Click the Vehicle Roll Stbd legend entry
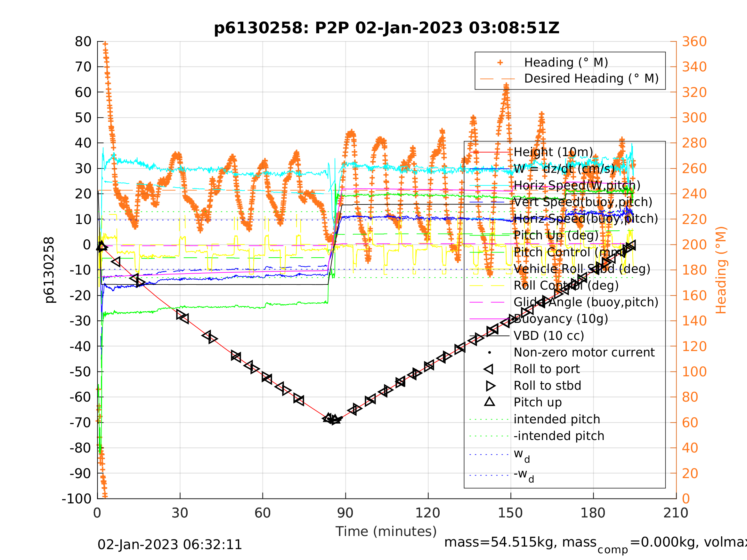 581,269
